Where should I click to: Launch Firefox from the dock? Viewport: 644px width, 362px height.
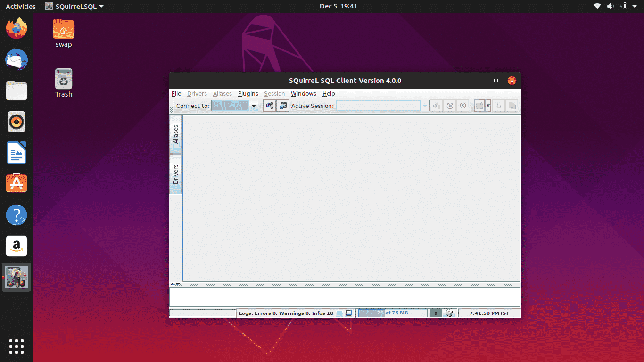(x=16, y=28)
